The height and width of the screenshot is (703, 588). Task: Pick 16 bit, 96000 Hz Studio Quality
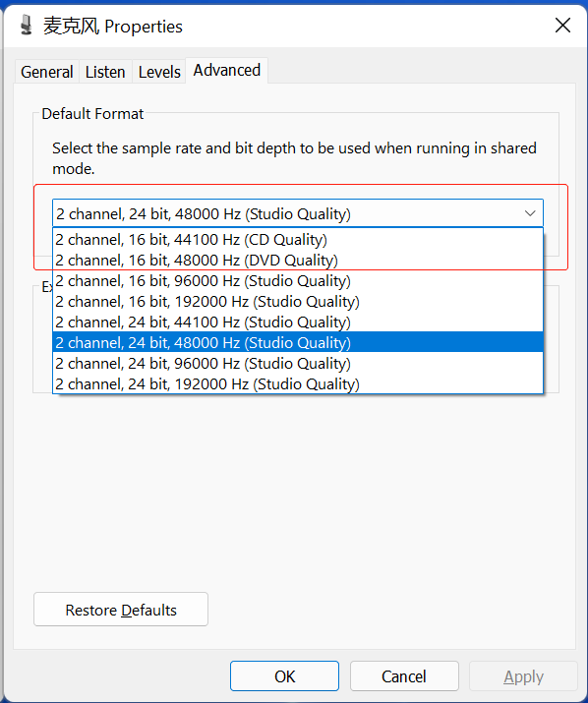[x=298, y=280]
